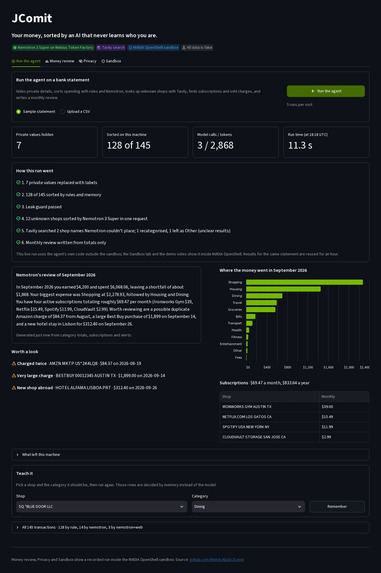Click the $39.00 monthly cell
The width and height of the screenshot is (381, 573).
click(x=344, y=407)
